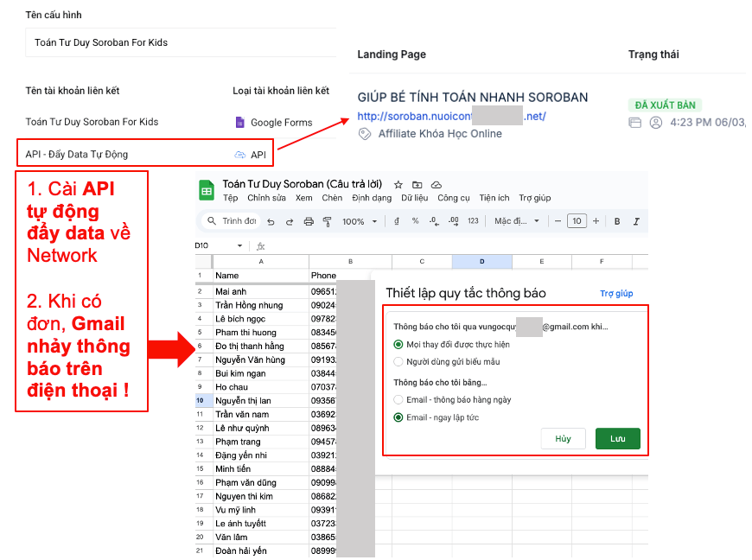
Task: Open the Chèn menu
Action: [x=332, y=198]
